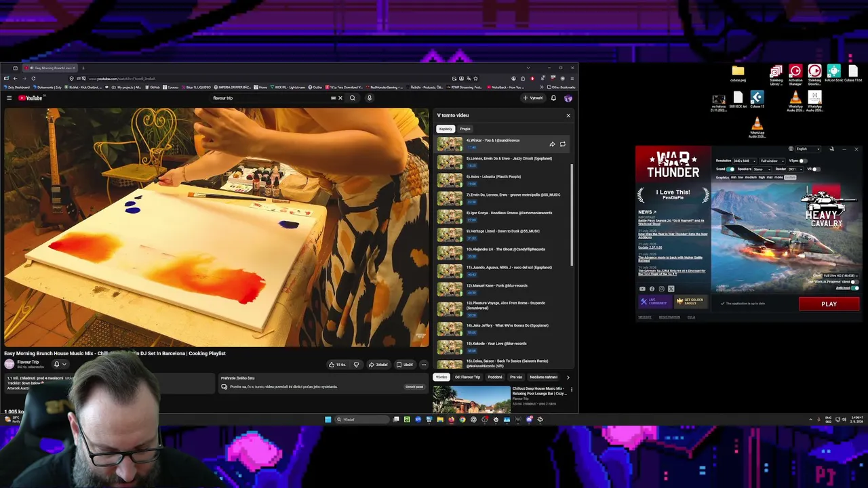Open File Explorer from the taskbar
This screenshot has height=488, width=868.
coord(440,420)
